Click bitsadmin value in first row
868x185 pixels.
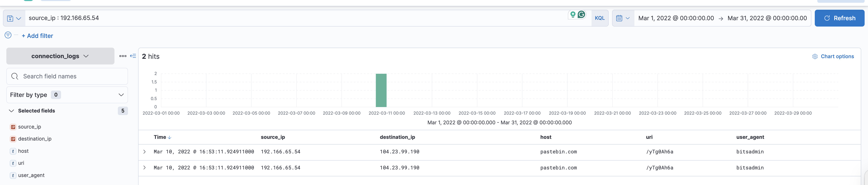coord(750,152)
